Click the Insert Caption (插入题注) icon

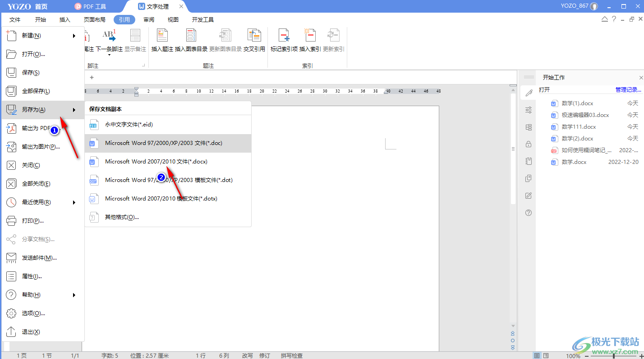coord(162,36)
